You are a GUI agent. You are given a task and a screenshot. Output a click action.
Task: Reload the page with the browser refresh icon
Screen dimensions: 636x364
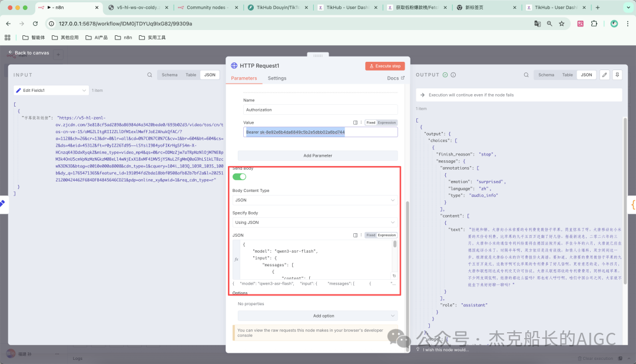35,24
